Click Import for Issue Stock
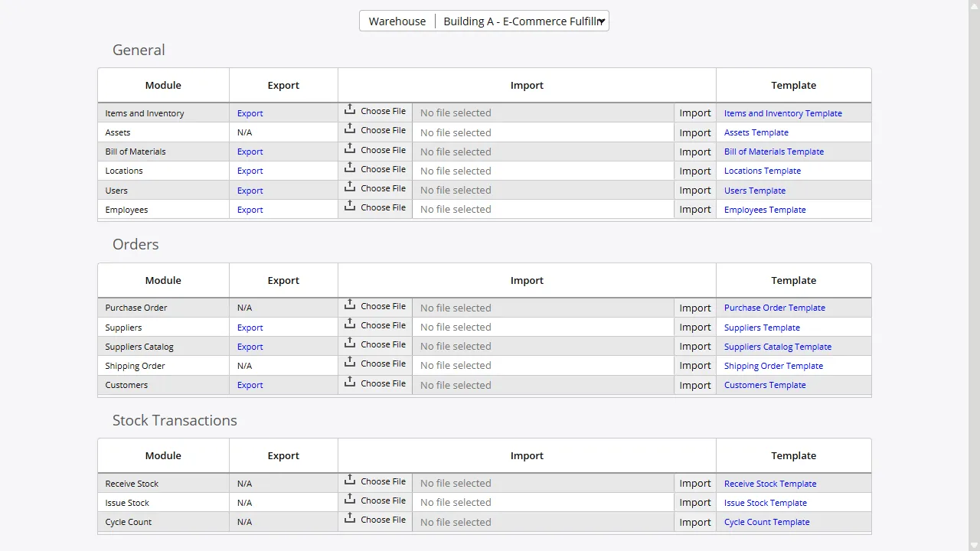This screenshot has width=980, height=551. [x=694, y=502]
